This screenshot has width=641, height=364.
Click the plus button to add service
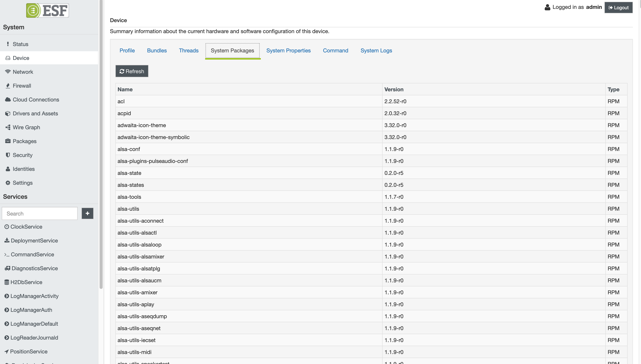coord(87,213)
